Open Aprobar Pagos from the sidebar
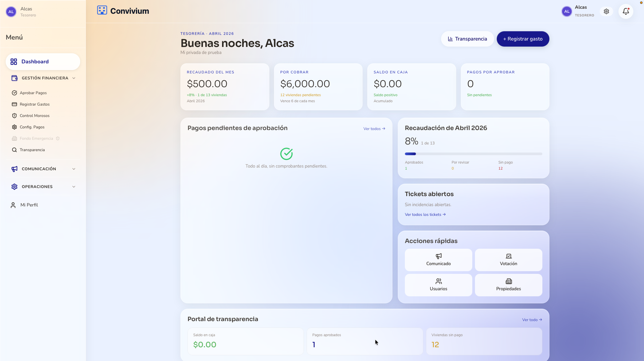 click(33, 93)
